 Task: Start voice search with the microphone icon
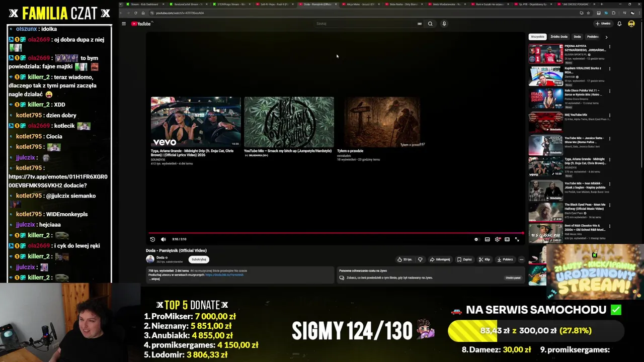pyautogui.click(x=444, y=24)
